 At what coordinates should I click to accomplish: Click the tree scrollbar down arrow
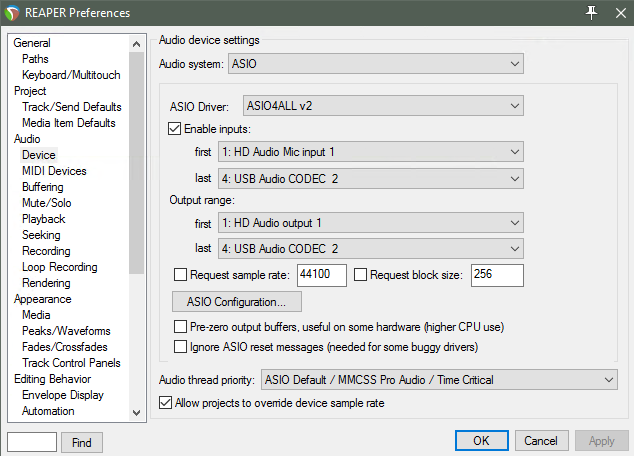pos(137,413)
